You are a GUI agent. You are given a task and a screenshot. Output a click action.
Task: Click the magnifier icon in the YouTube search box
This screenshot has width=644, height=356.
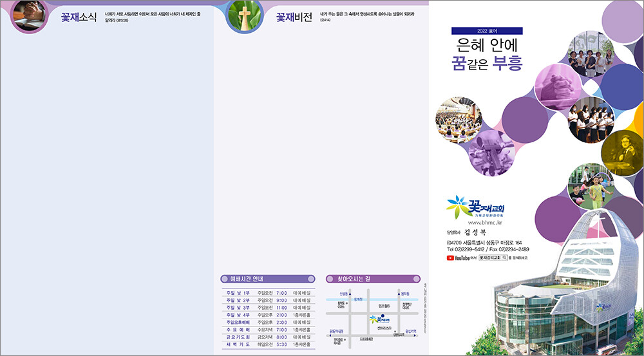click(x=504, y=258)
